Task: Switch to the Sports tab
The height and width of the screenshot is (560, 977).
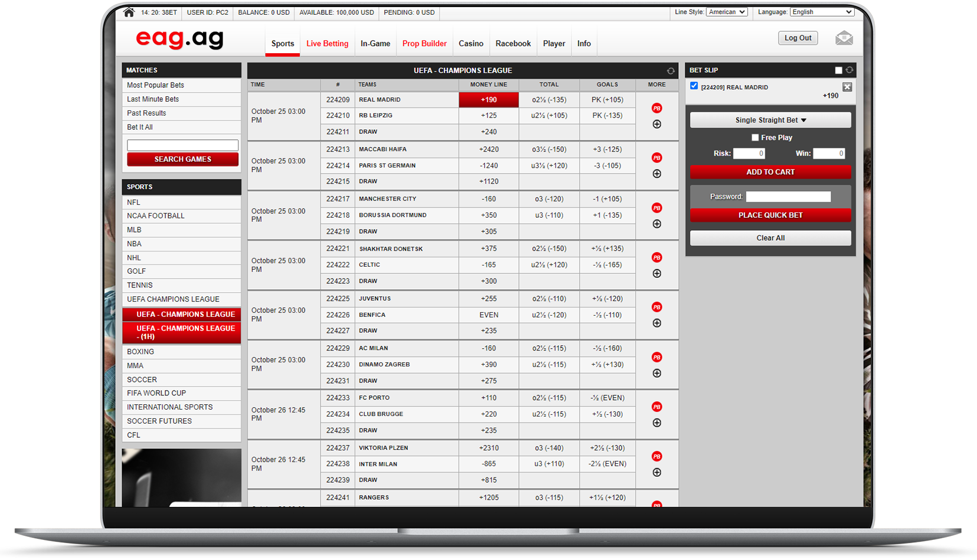Action: coord(283,44)
